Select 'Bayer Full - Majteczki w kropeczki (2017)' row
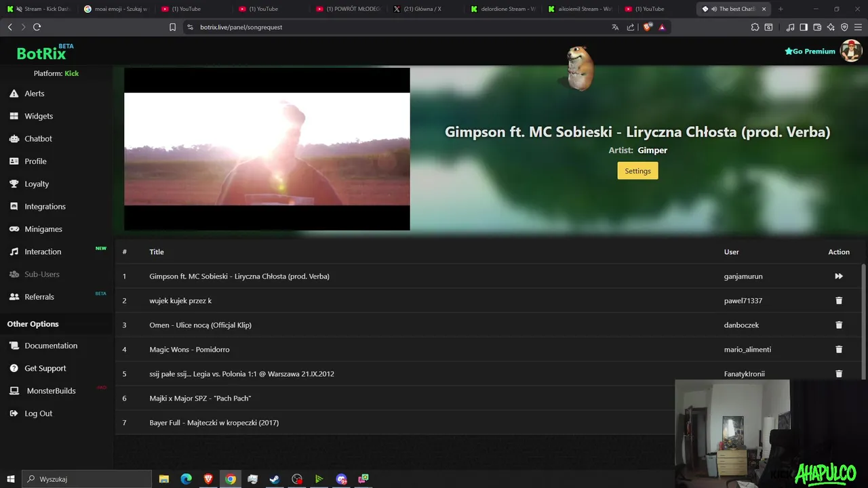 coord(395,422)
